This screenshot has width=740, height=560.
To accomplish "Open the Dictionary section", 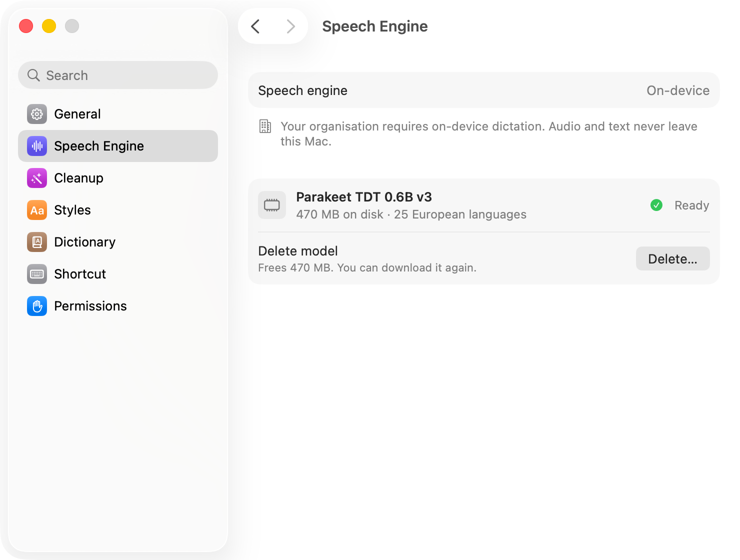I will click(118, 242).
